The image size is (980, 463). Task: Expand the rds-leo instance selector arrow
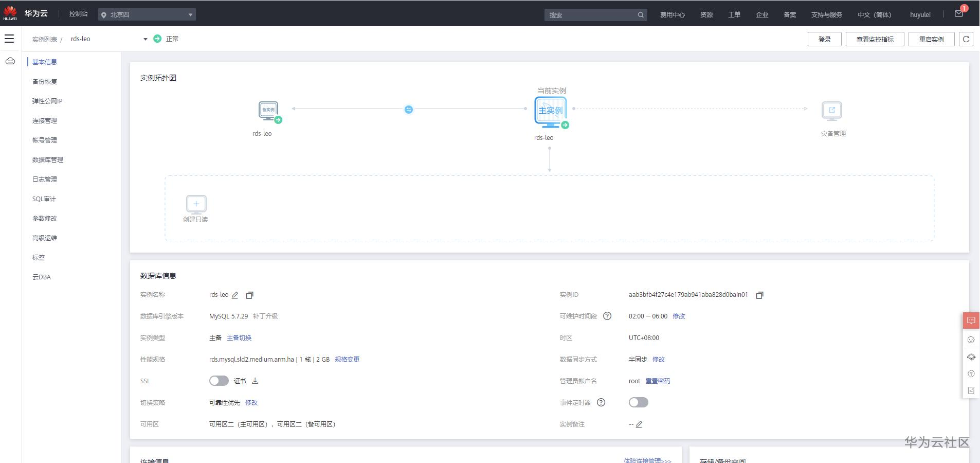[145, 39]
